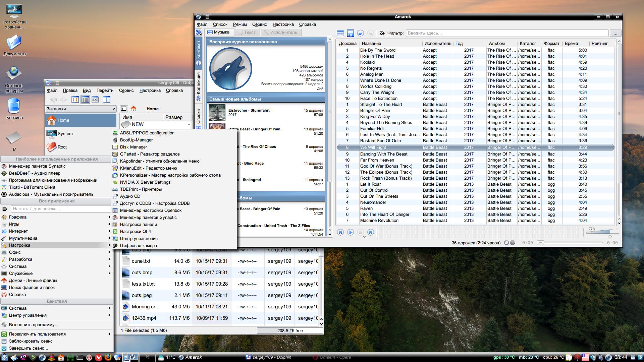The image size is (644, 362).
Task: Open the Контекст sidebar tab in Amarok
Action: (x=199, y=53)
